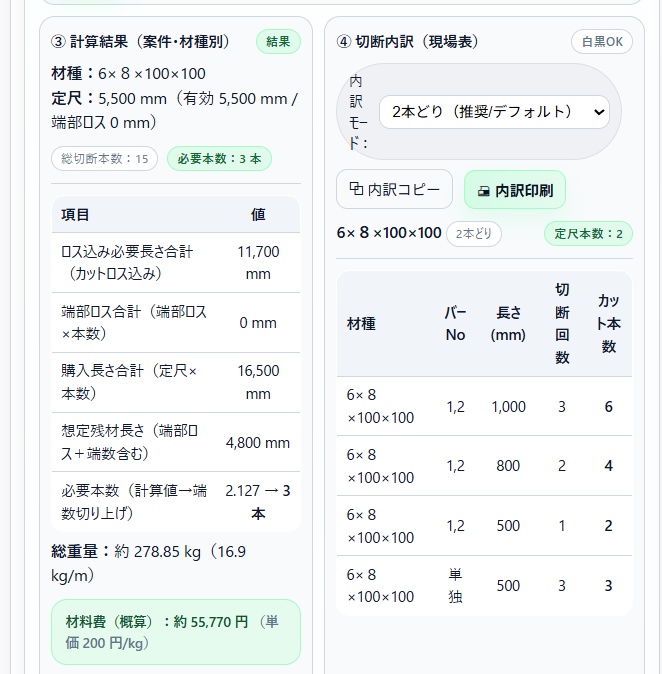Click the ④ 切断内訳（現場表） heading

[x=408, y=42]
